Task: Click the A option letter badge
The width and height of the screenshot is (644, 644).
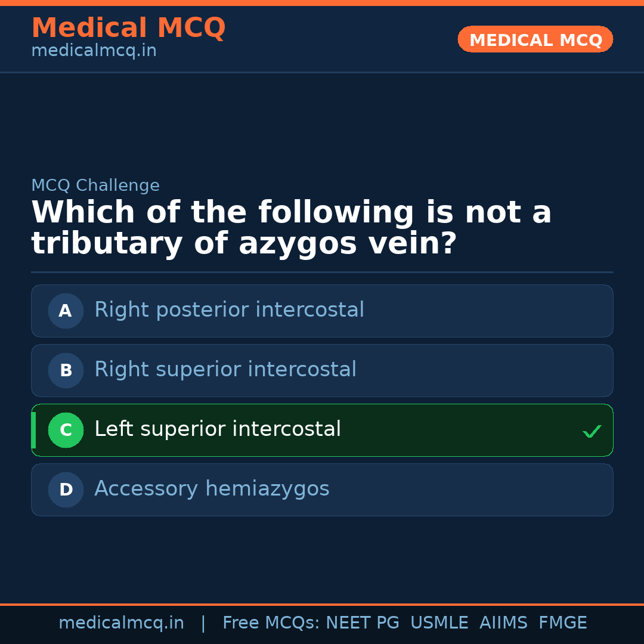Action: click(x=66, y=311)
